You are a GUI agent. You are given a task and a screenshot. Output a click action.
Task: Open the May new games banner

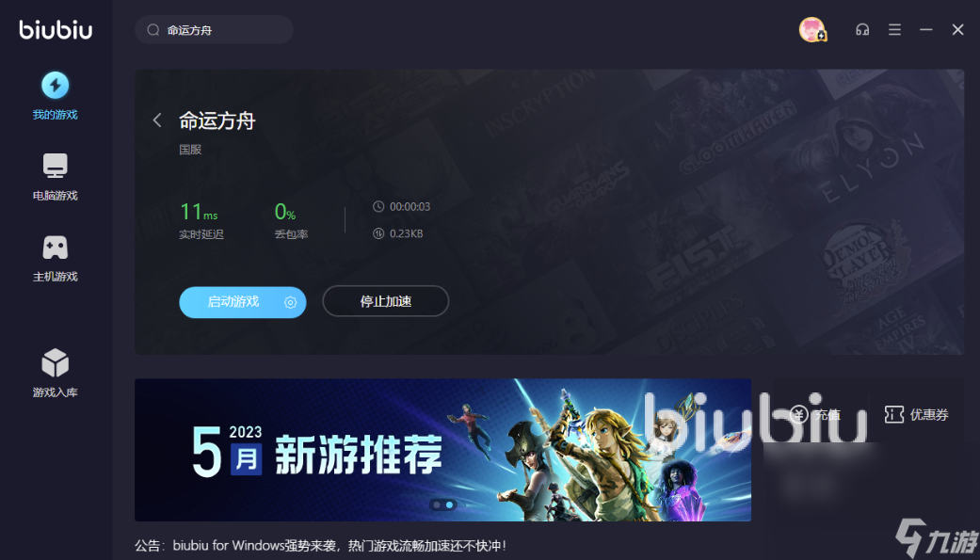tap(442, 450)
